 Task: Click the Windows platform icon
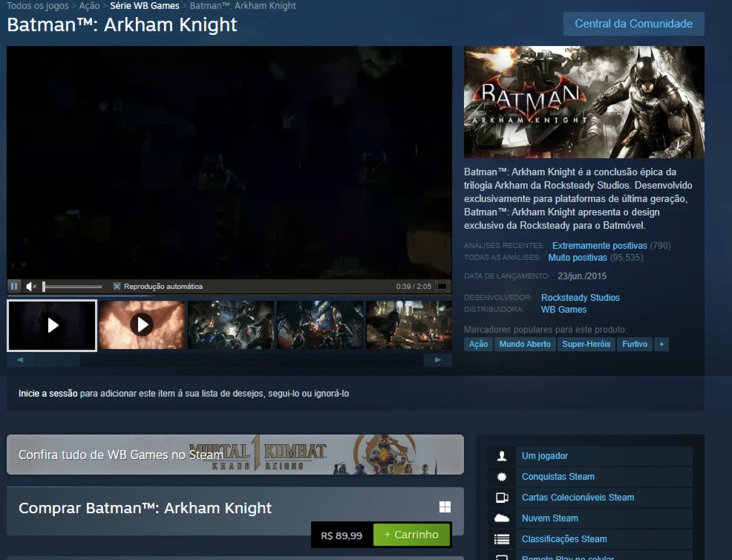click(x=445, y=507)
